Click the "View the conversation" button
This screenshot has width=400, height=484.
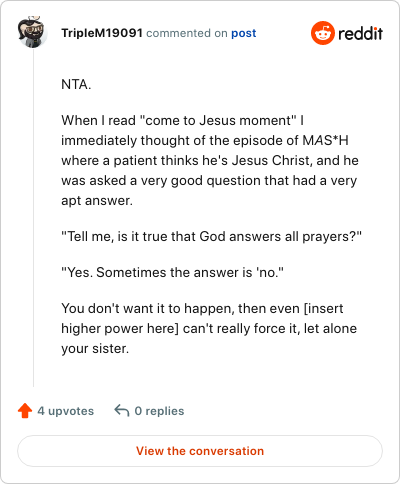pos(200,451)
